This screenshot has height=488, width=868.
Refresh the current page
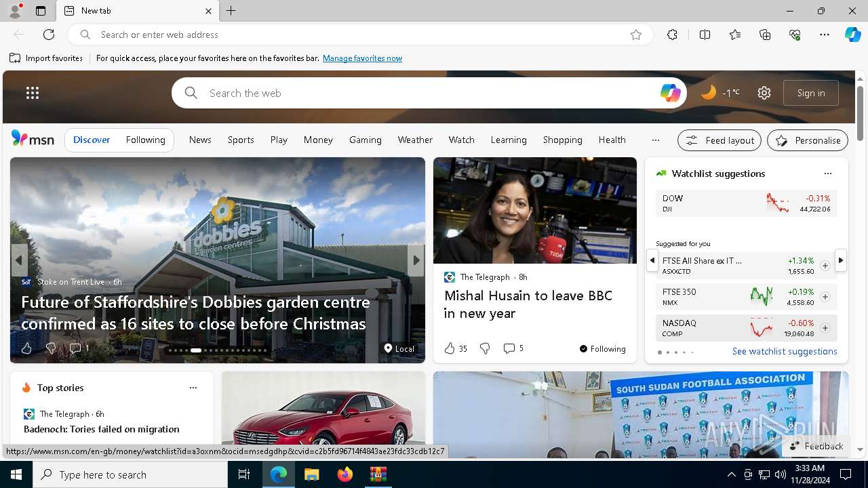[49, 35]
